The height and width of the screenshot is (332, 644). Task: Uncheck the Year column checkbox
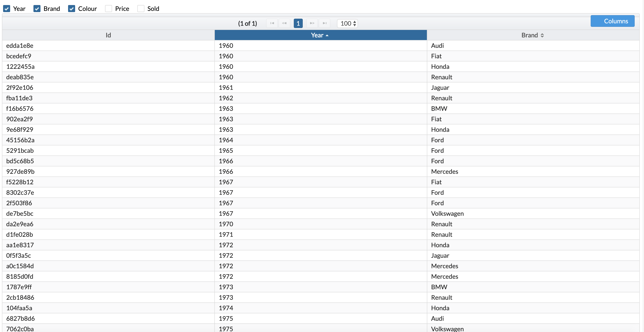tap(6, 9)
